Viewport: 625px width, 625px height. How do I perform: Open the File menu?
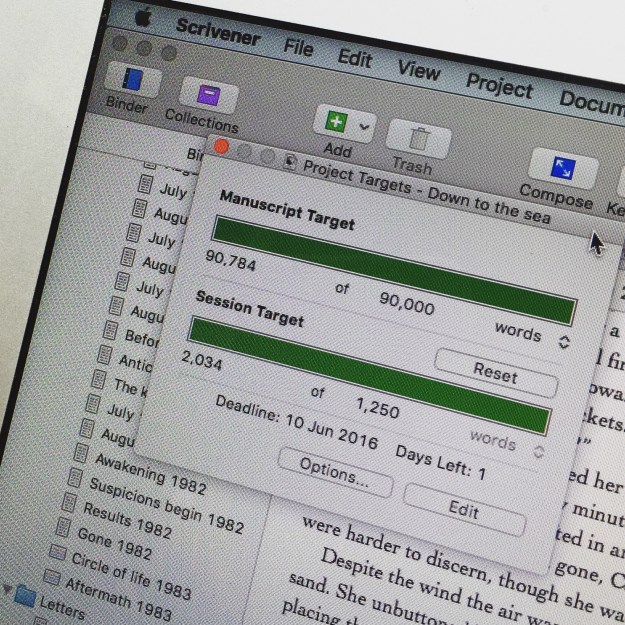click(297, 45)
